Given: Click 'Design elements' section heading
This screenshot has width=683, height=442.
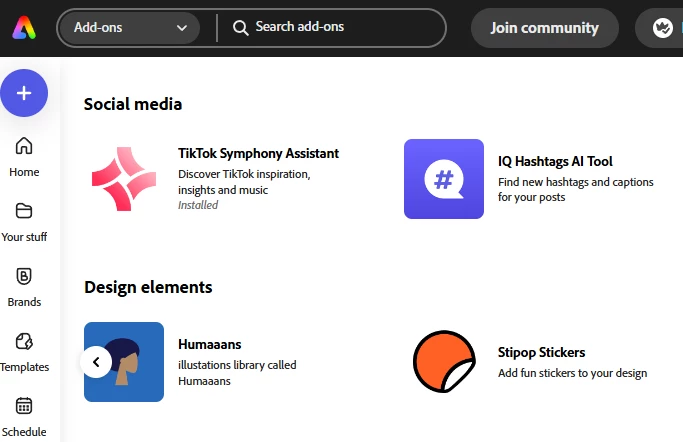Looking at the screenshot, I should [x=148, y=287].
